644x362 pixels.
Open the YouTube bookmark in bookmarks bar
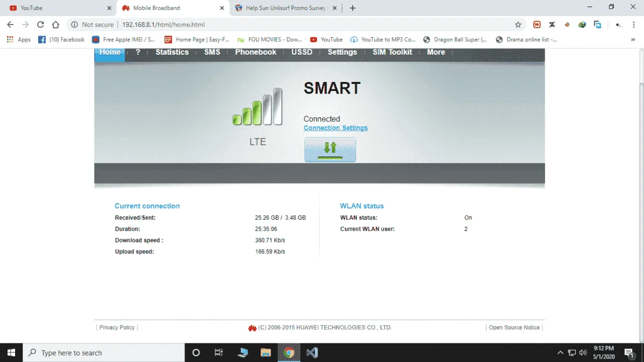click(327, 40)
